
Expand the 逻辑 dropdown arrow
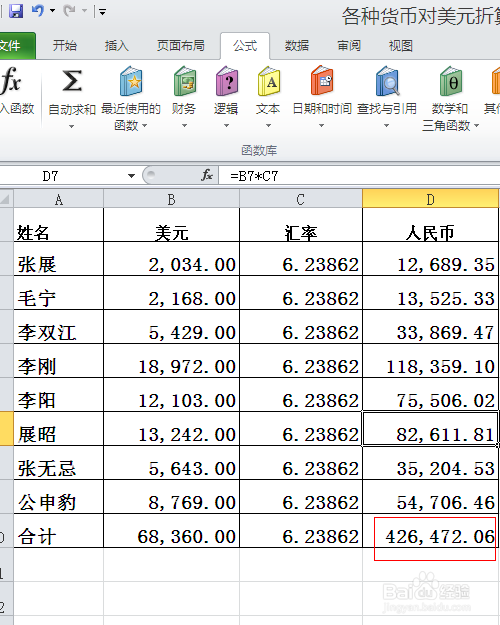(226, 126)
